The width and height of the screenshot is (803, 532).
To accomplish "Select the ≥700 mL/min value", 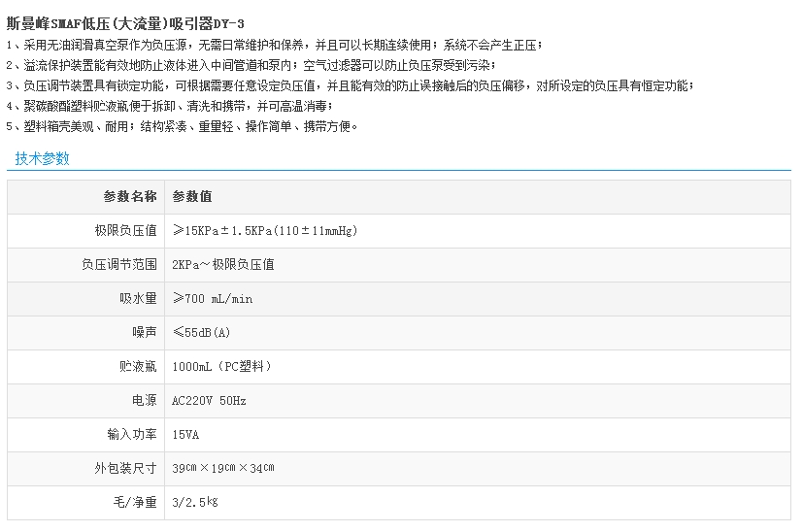I will (212, 298).
